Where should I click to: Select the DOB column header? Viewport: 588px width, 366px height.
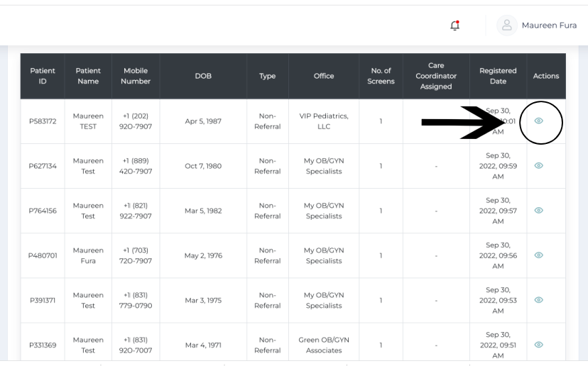tap(203, 76)
